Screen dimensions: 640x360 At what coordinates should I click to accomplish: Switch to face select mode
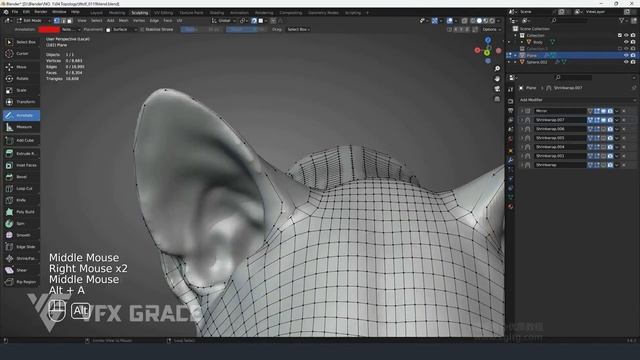[x=70, y=20]
